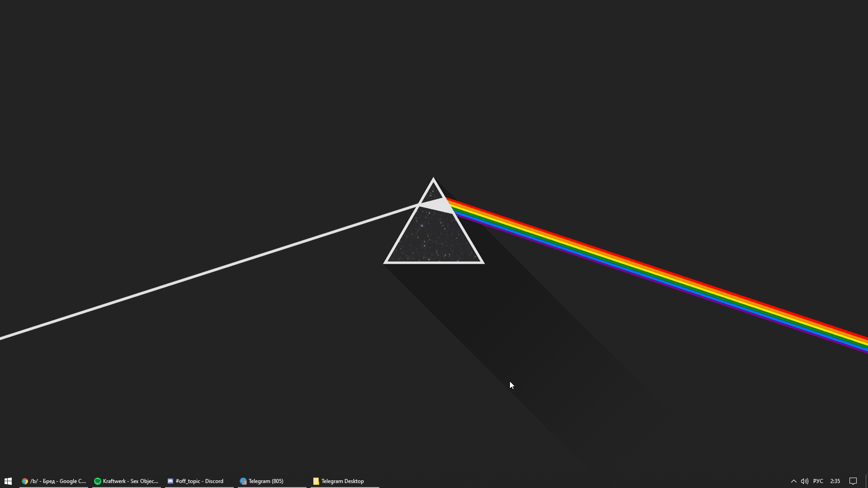
Task: Open the volume speaker icon
Action: [x=804, y=481]
